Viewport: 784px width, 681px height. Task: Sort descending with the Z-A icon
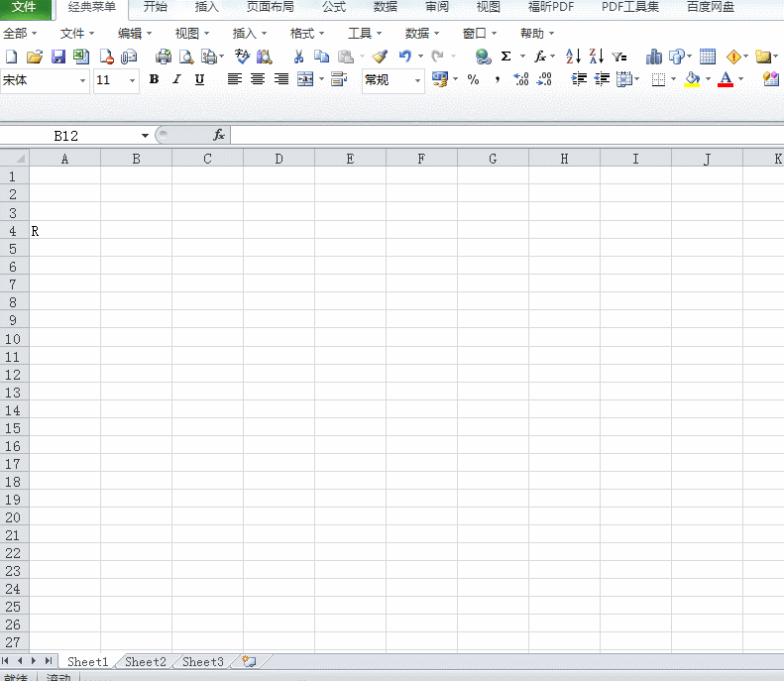(596, 56)
